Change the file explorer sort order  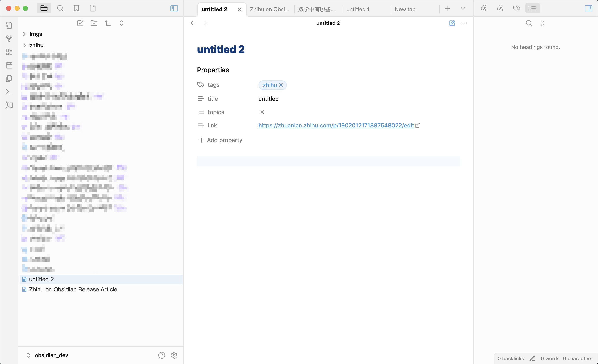click(x=108, y=23)
